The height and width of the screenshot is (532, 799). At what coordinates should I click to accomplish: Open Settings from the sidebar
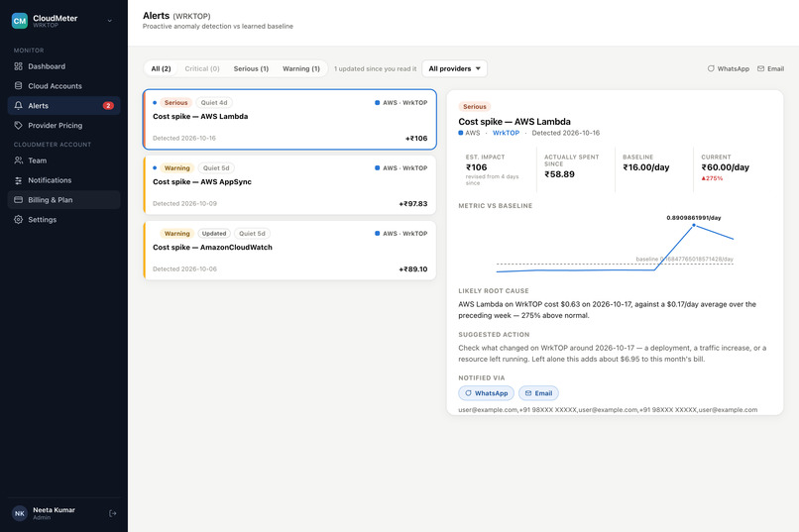[x=63, y=219]
